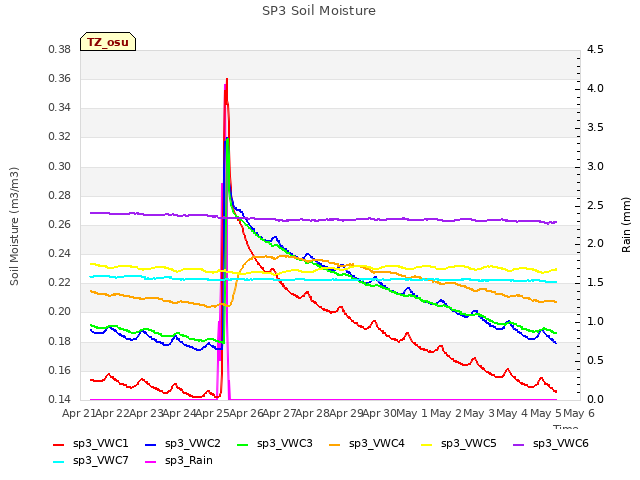Image resolution: width=640 pixels, height=480 pixels.
Task: Click the red sp3_VWC1 legend swatch
Action: 59,444
